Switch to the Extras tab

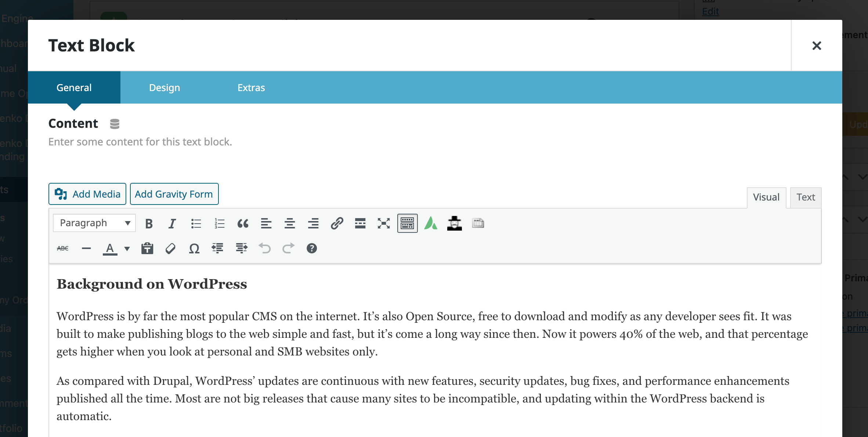[250, 87]
